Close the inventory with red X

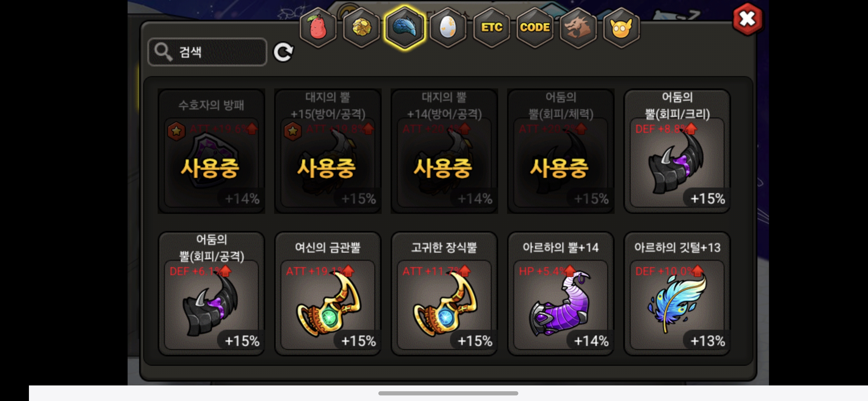pos(747,19)
